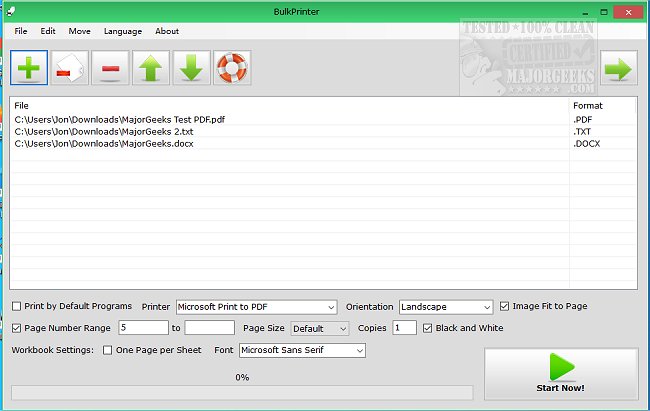Open help via the lifebuoy icon
Image resolution: width=650 pixels, height=411 pixels.
tap(232, 68)
